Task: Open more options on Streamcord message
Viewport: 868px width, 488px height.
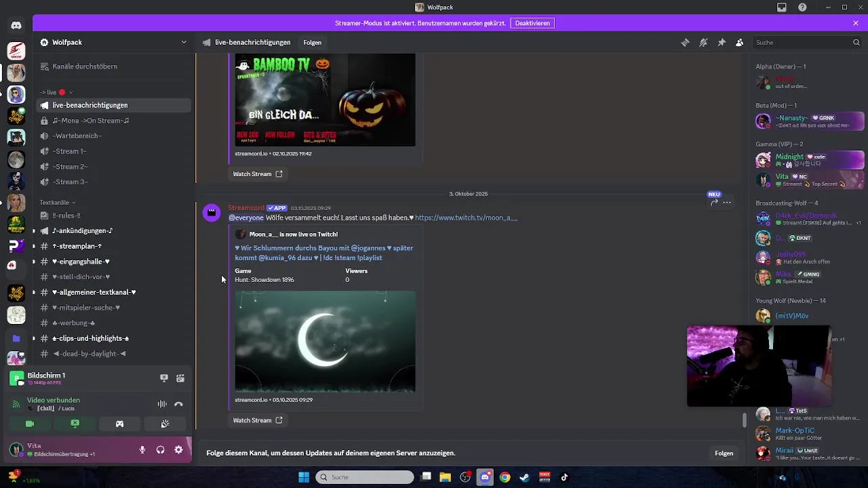Action: (727, 202)
